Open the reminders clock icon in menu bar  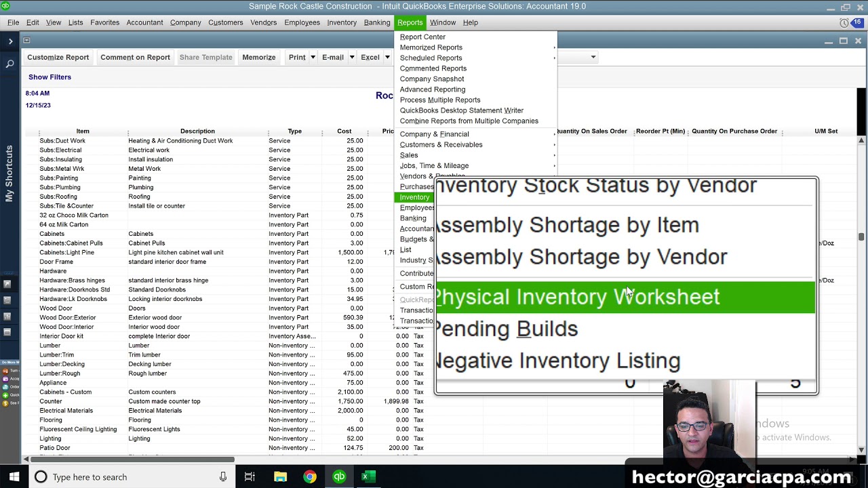(844, 23)
